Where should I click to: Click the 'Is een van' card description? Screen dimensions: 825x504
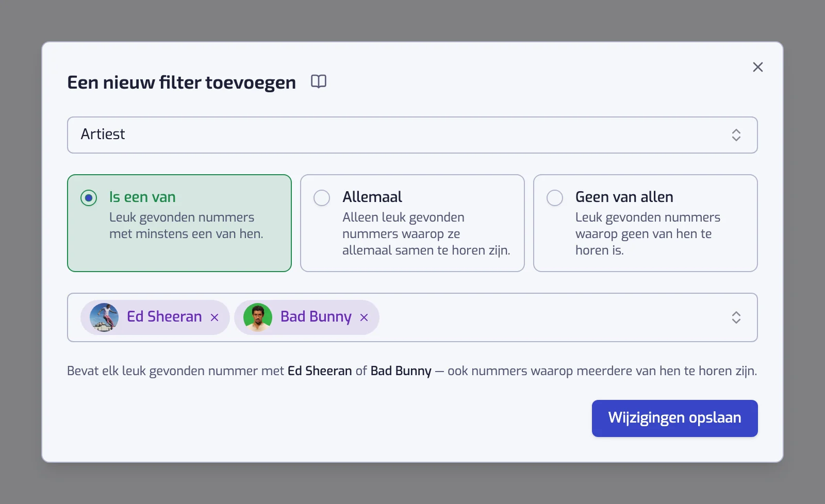point(186,226)
